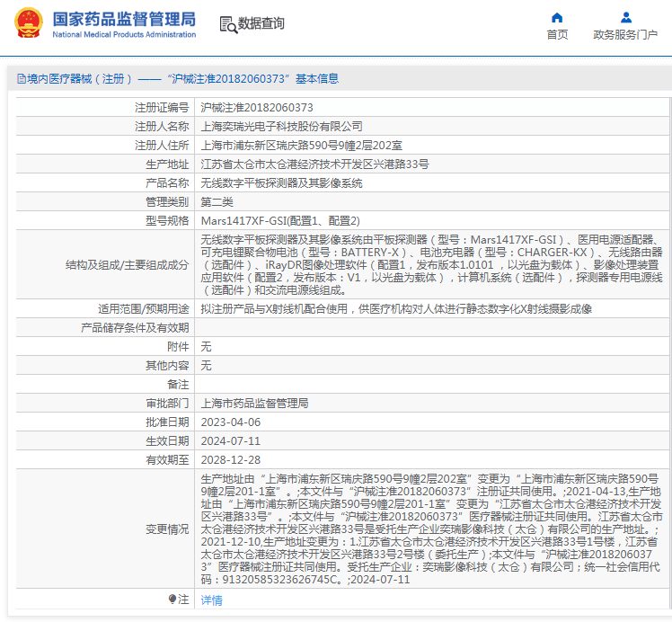Click the document icon before 境内医疗器械
The width and height of the screenshot is (672, 622).
(22, 79)
